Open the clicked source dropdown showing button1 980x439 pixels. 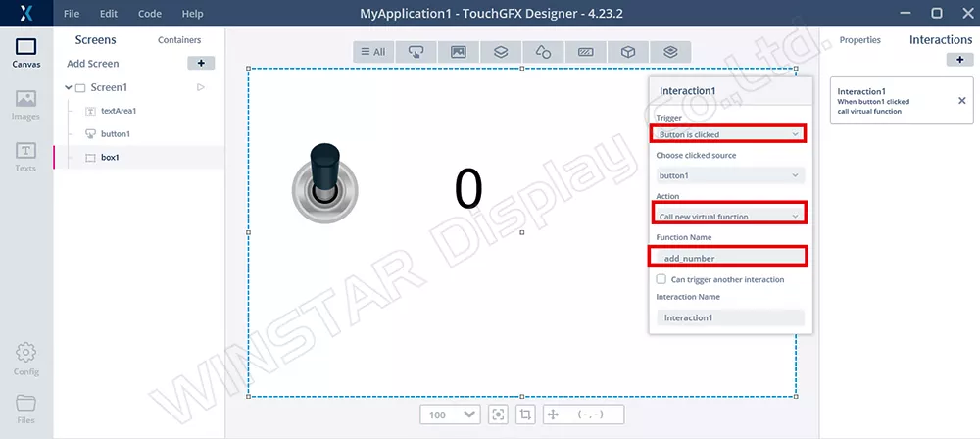[729, 175]
